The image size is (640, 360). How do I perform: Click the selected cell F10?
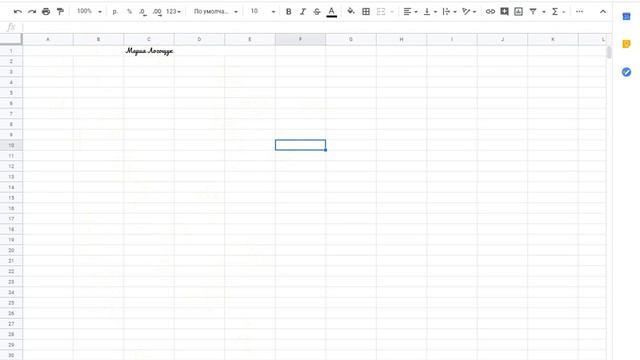(x=300, y=145)
